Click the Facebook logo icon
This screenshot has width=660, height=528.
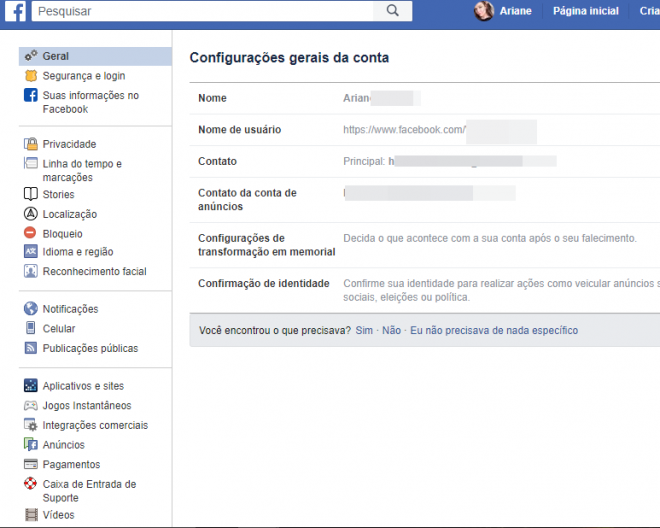coord(15,11)
